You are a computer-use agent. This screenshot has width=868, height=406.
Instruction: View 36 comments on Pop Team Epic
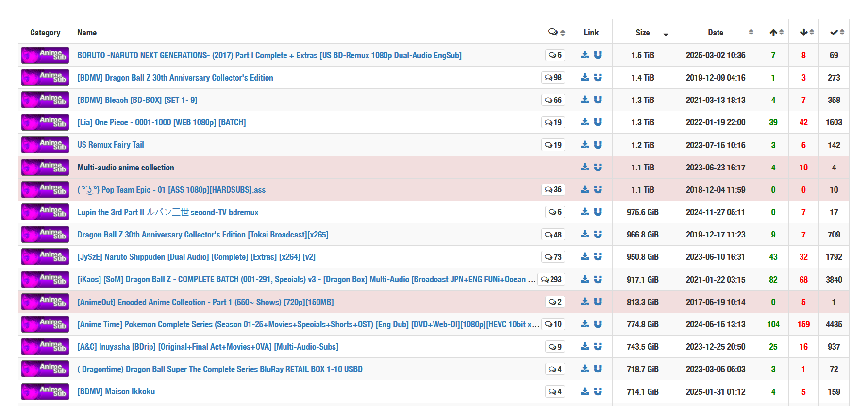(553, 189)
